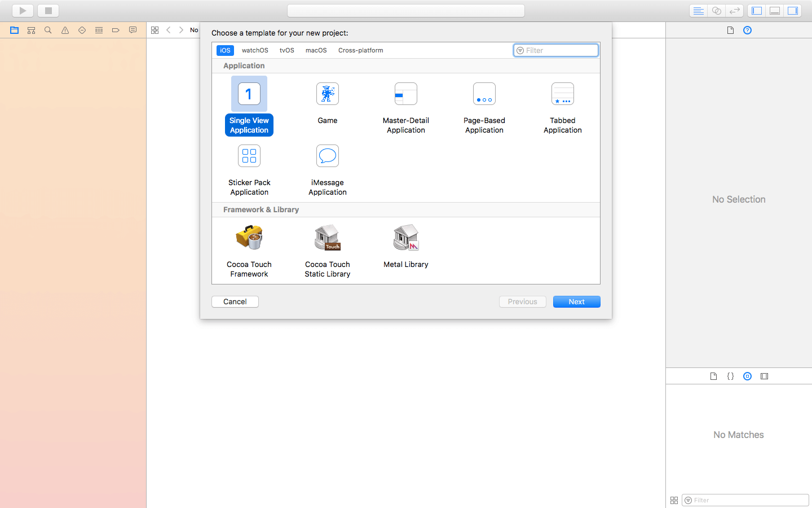Image resolution: width=812 pixels, height=508 pixels.
Task: Click the Stop button in toolbar
Action: (x=48, y=11)
